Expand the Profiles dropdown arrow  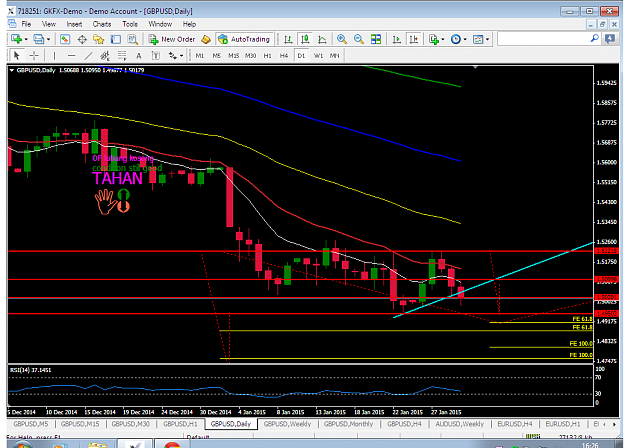48,39
